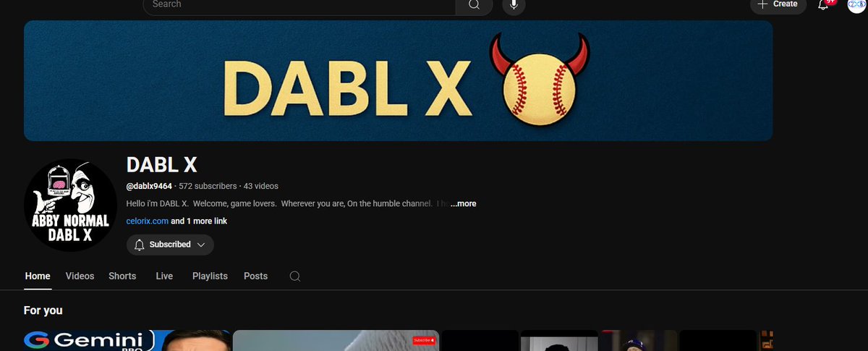Switch to the Home tab

coord(38,276)
